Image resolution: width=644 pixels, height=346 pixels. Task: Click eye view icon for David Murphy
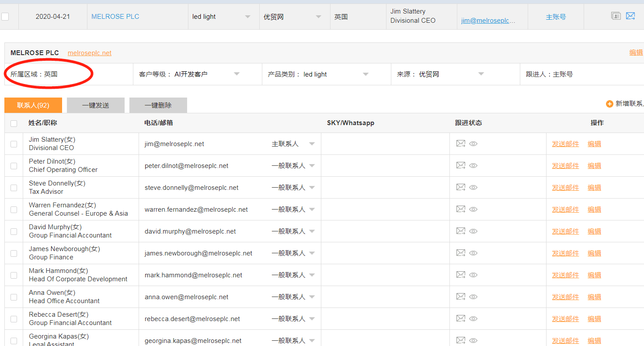473,231
